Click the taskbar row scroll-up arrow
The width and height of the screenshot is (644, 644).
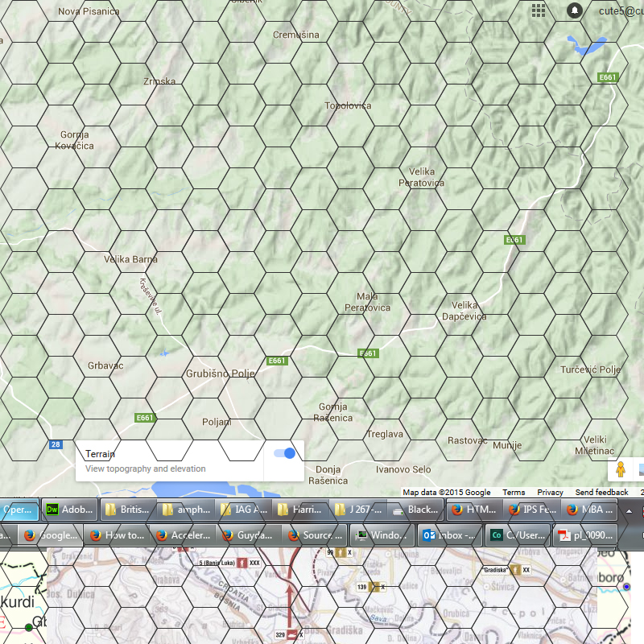[629, 511]
